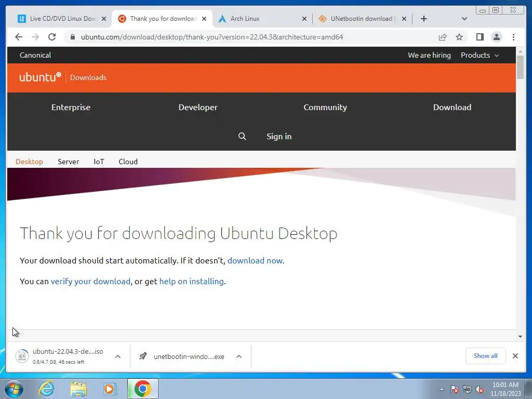532x399 pixels.
Task: Close the Live CD/DVD Linux tab
Action: tap(104, 19)
